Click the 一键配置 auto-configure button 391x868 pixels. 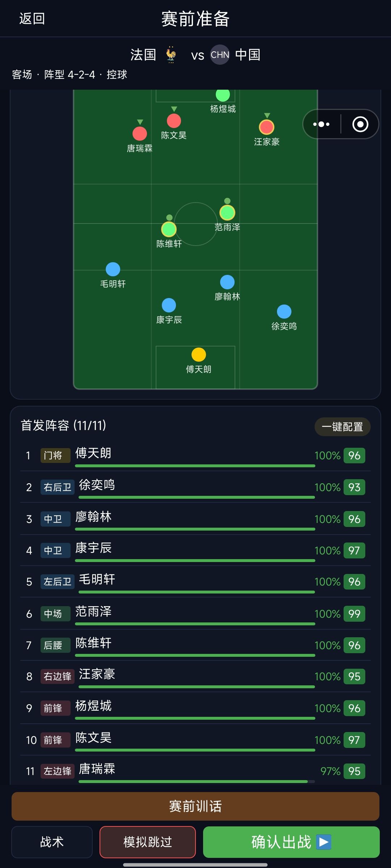click(x=342, y=427)
